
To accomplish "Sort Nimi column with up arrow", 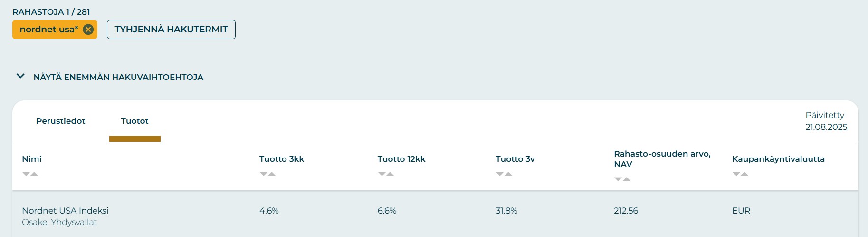I will (34, 174).
